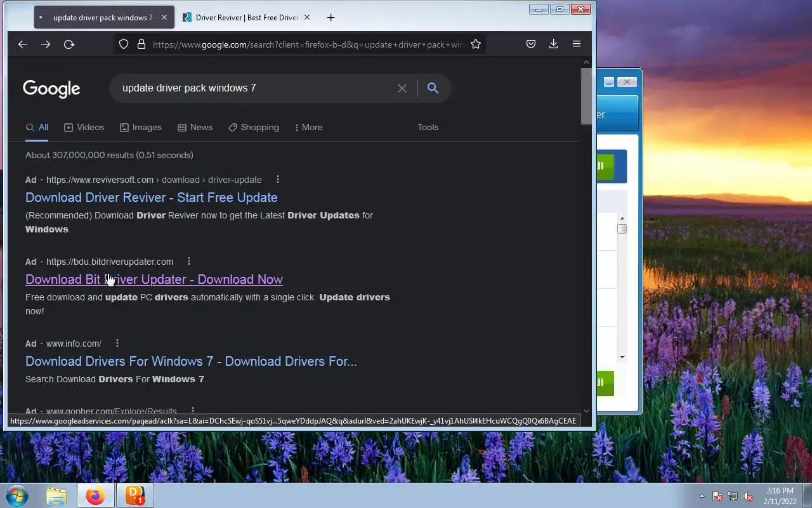Viewport: 812px width, 508px height.
Task: Open a new tab with plus button
Action: (x=331, y=18)
